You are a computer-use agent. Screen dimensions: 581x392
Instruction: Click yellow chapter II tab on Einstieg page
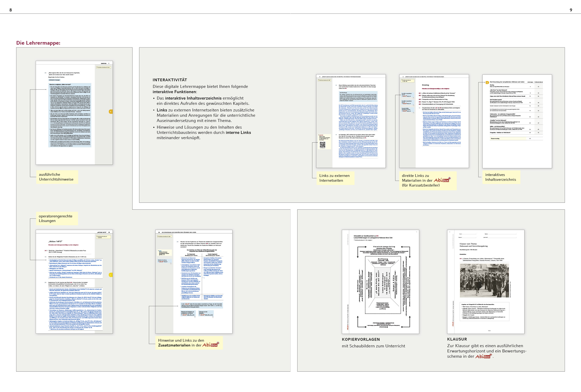pyautogui.click(x=111, y=111)
